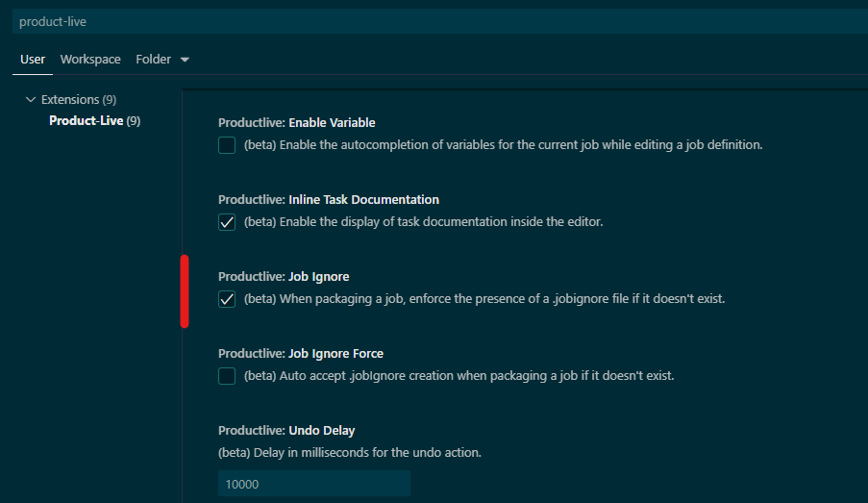This screenshot has width=868, height=503.
Task: Click the Enable Variable setting title
Action: pyautogui.click(x=296, y=123)
